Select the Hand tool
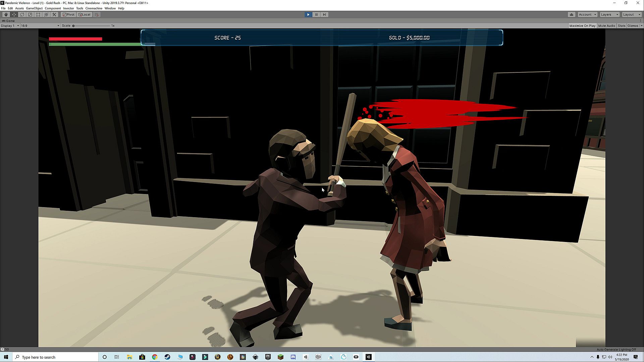 coord(6,14)
